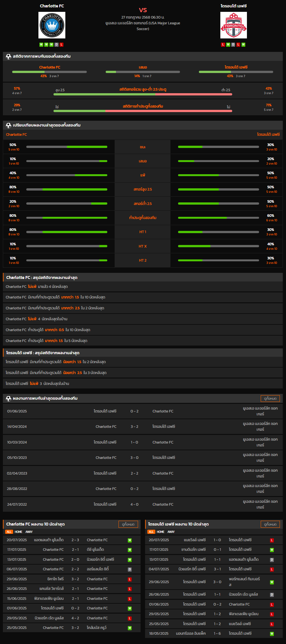Click the Toronto FC crest logo
The width and height of the screenshot is (286, 644).
click(x=233, y=25)
